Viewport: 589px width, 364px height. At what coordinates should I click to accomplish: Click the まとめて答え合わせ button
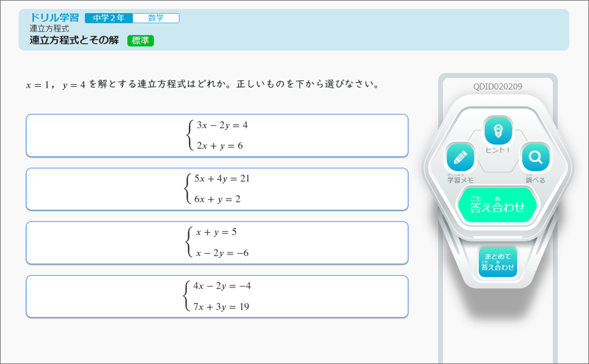pyautogui.click(x=498, y=262)
